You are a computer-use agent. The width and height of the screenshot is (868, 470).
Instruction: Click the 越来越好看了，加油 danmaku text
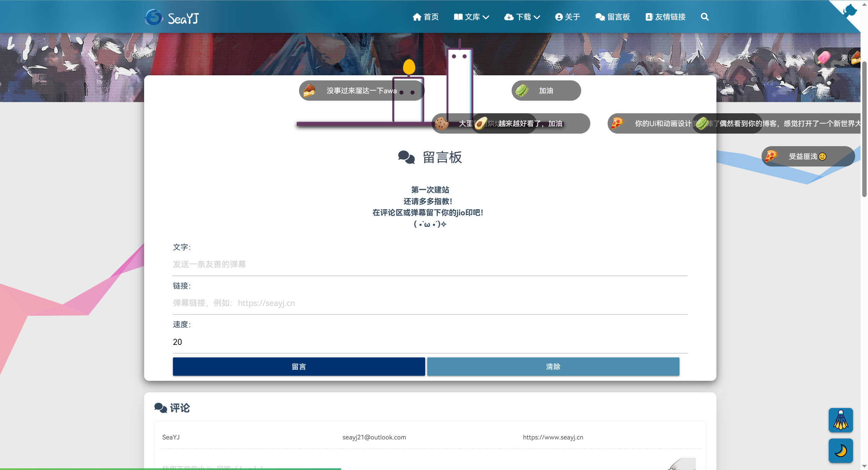click(530, 123)
